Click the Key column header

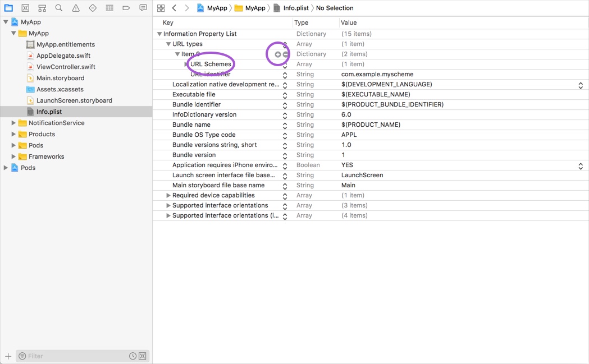click(x=168, y=23)
